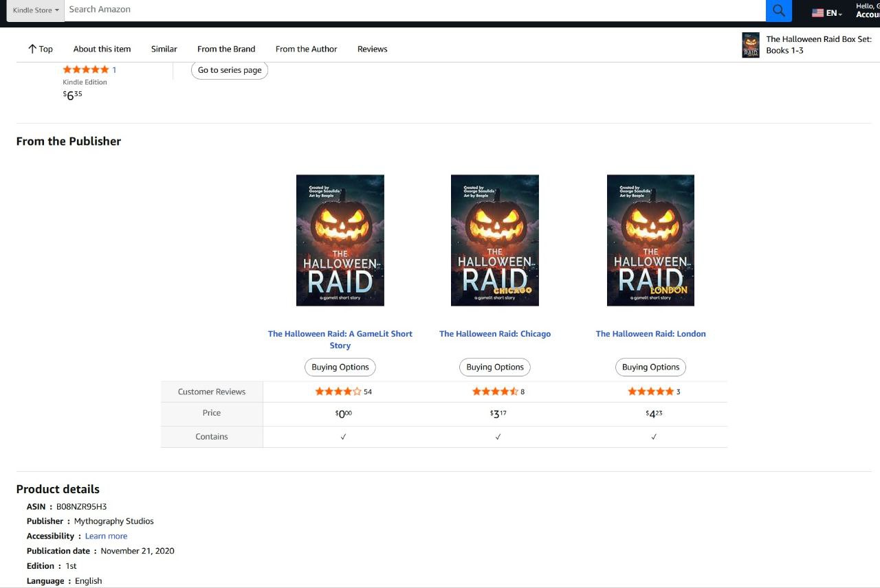Go to Reviews section
Image resolution: width=880 pixels, height=588 pixels.
373,49
